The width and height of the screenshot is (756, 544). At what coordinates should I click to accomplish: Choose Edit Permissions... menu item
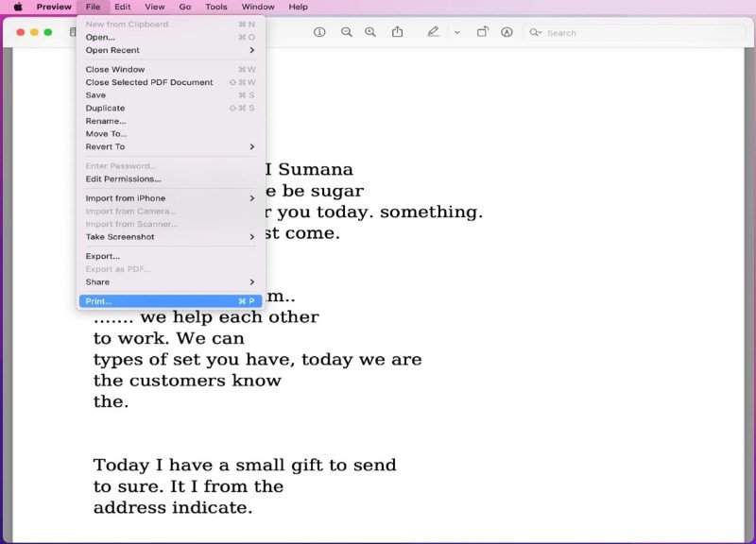(x=170, y=178)
